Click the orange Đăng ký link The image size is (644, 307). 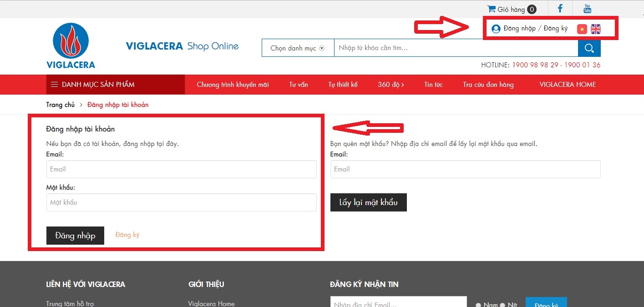pos(127,235)
